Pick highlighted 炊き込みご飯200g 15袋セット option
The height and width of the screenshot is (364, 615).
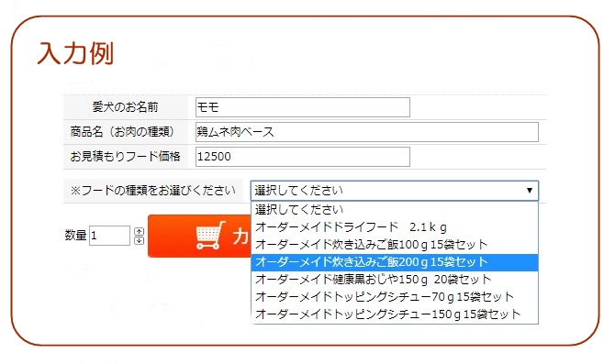[x=394, y=262]
